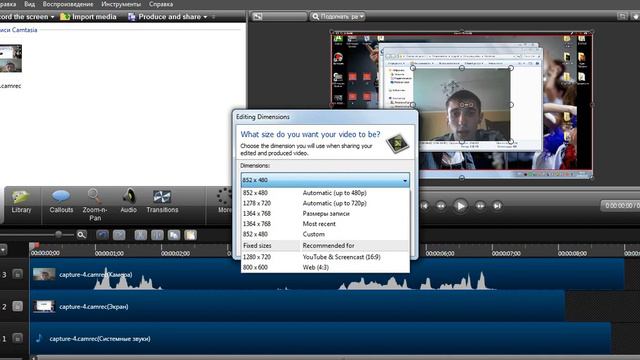Select the Zoom-n-Pan tool

95,205
